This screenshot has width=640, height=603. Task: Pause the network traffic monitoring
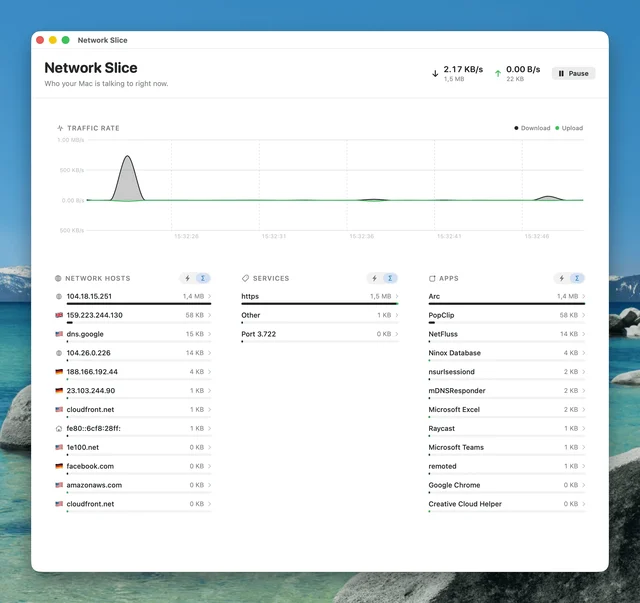573,73
